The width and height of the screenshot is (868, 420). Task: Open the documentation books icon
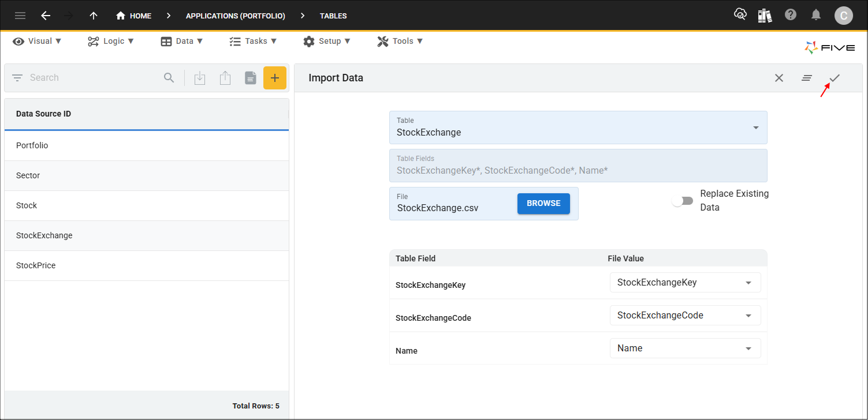pos(765,16)
